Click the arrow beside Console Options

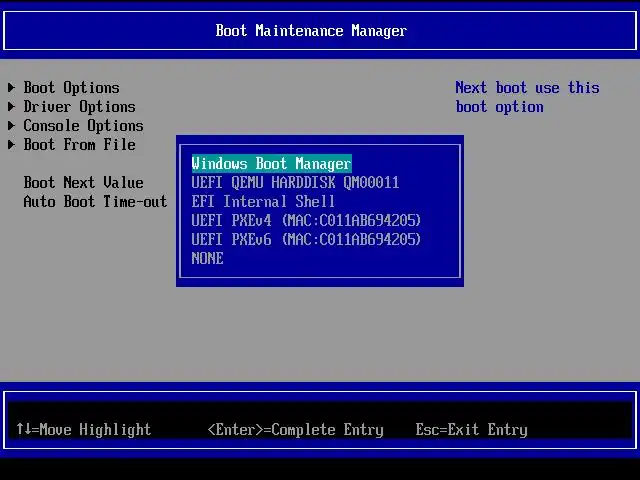11,125
